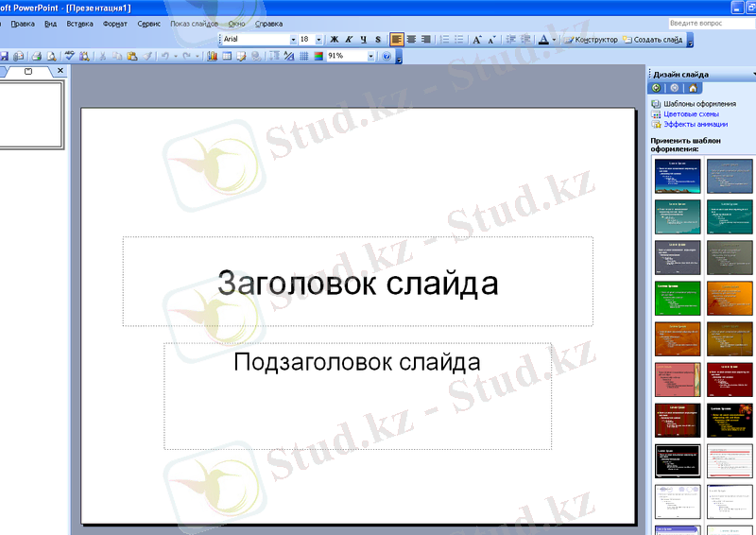Image resolution: width=756 pixels, height=535 pixels.
Task: Click the back arrow in task pane
Action: tap(657, 88)
